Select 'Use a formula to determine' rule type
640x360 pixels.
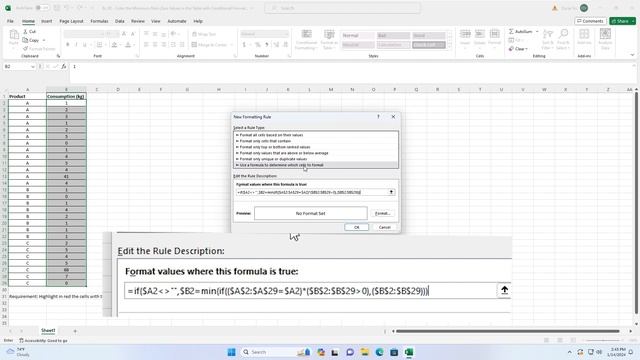point(316,165)
